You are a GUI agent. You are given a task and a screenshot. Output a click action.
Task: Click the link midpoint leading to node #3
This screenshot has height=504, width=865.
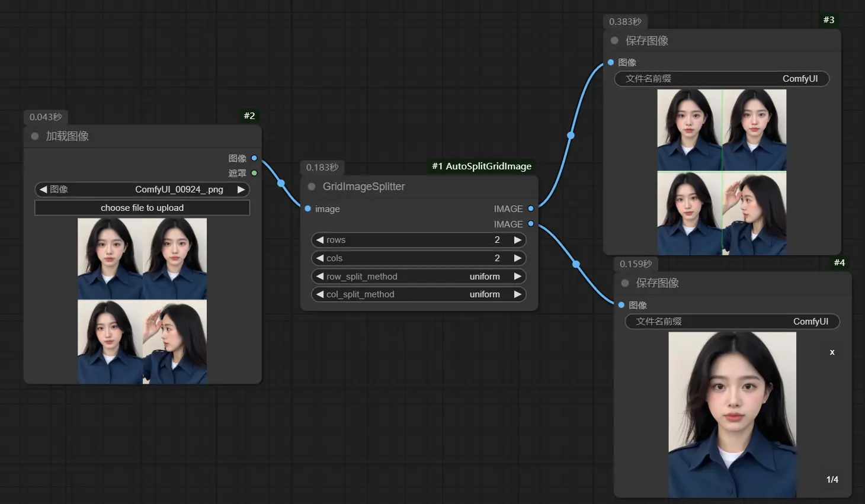[x=571, y=135]
